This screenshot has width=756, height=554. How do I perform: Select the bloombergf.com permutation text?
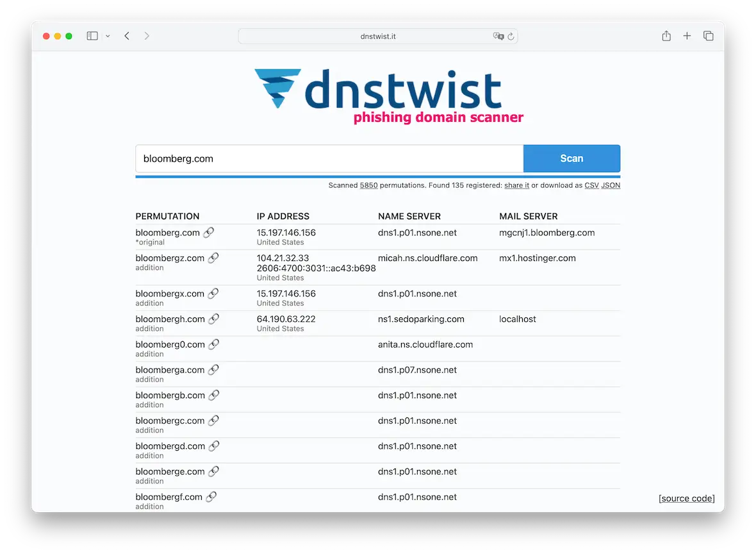(x=168, y=497)
